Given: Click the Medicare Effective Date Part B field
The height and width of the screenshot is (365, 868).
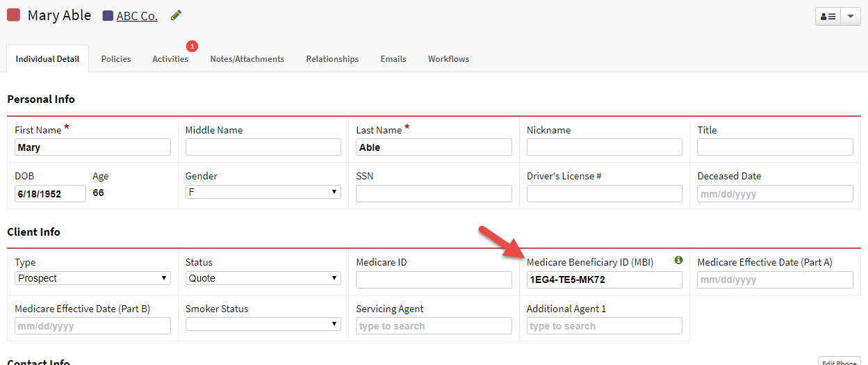Looking at the screenshot, I should [x=92, y=325].
